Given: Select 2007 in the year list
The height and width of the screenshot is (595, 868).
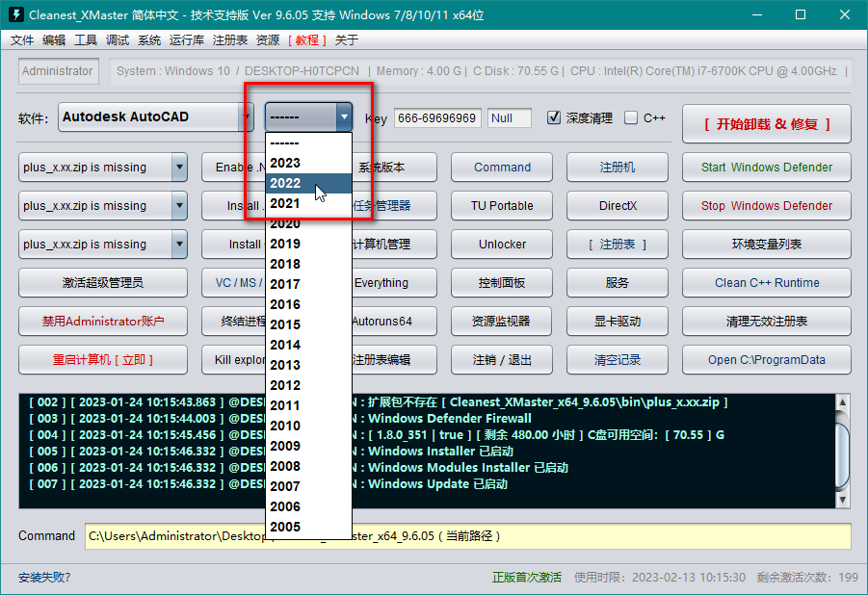Looking at the screenshot, I should coord(308,486).
